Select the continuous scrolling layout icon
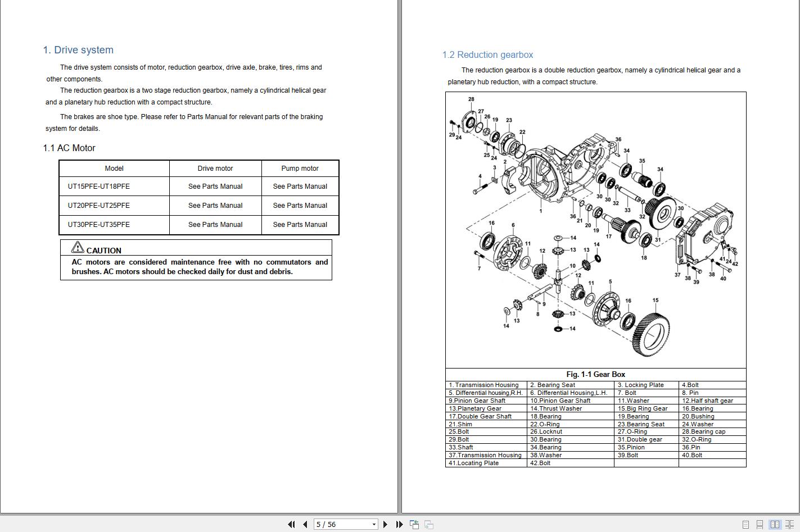The height and width of the screenshot is (532, 800). click(x=760, y=524)
